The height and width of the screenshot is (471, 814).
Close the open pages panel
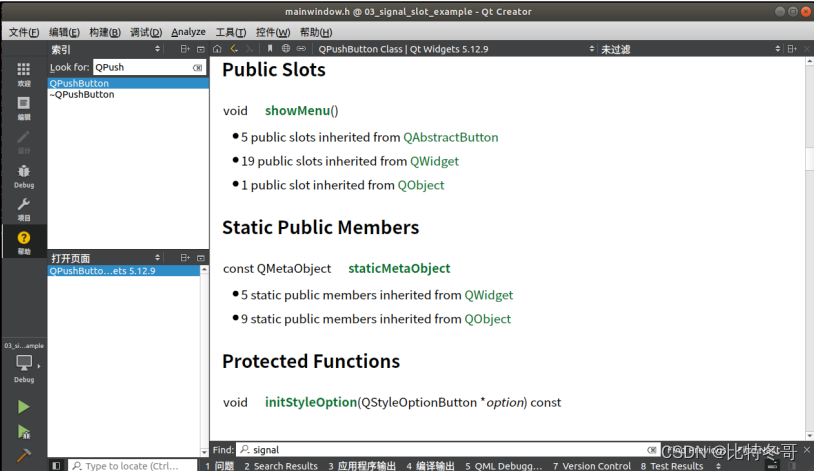tap(201, 258)
